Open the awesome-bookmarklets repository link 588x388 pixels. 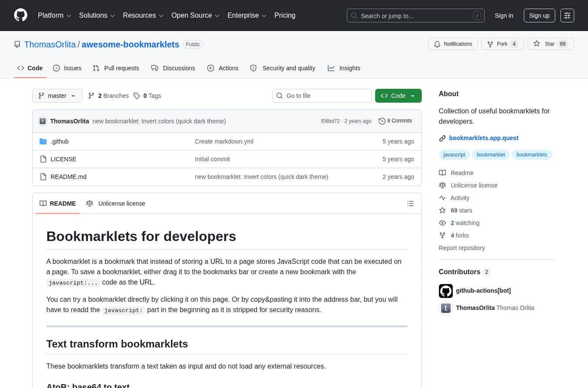(x=130, y=44)
